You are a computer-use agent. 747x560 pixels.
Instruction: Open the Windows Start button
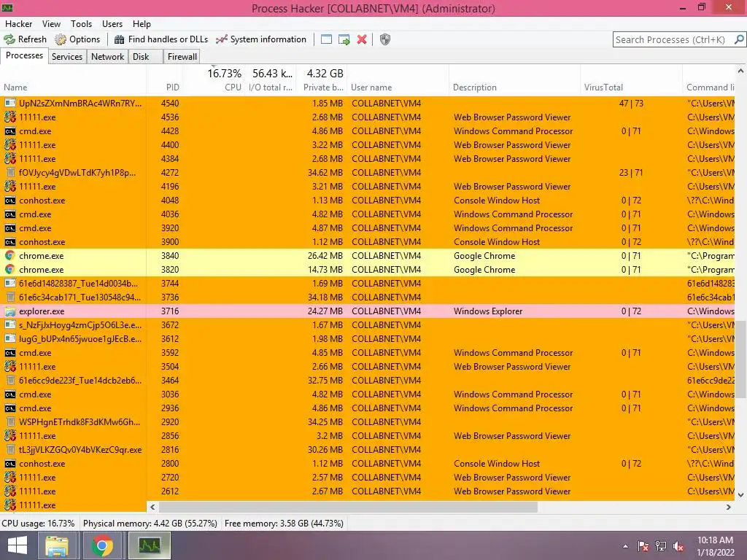(18, 545)
